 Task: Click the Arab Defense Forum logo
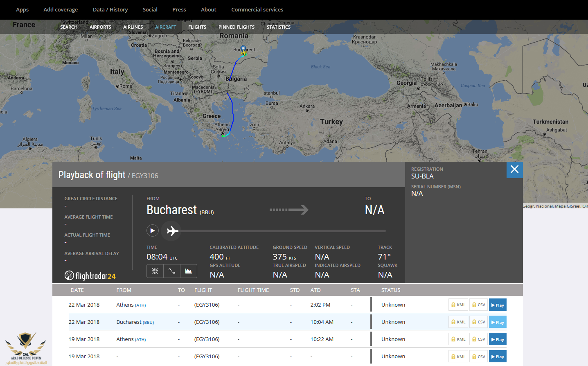point(26,348)
